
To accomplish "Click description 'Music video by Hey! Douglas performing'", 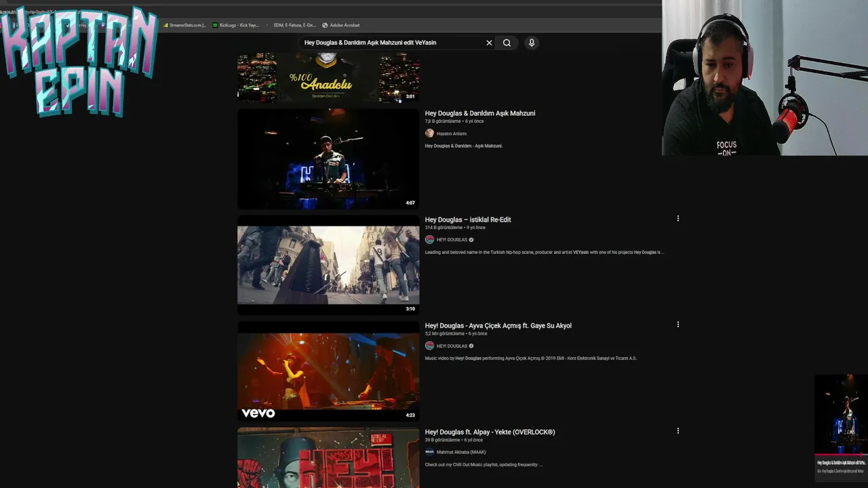I will pyautogui.click(x=531, y=358).
